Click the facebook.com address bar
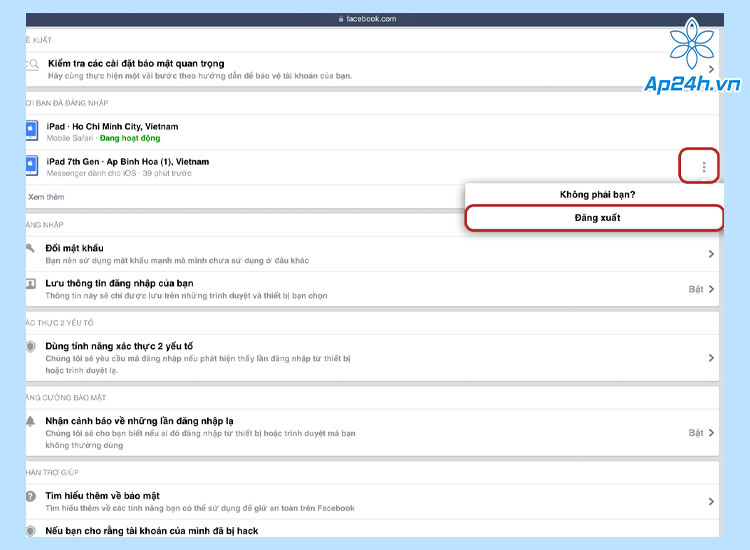 click(x=375, y=19)
